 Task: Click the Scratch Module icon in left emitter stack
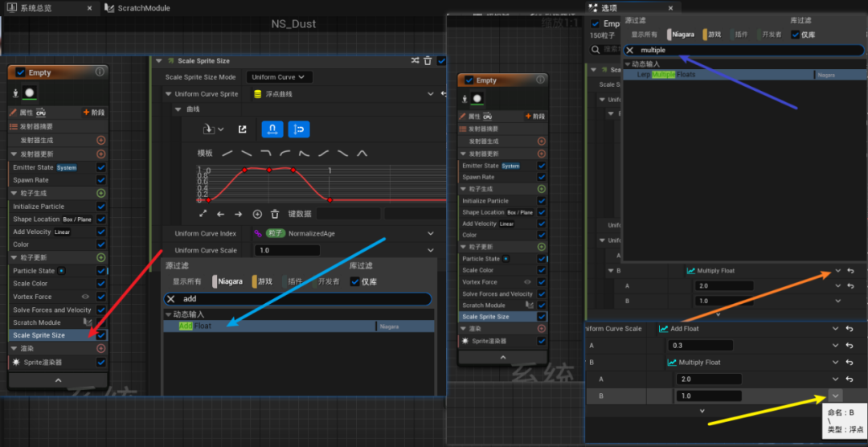tap(87, 322)
